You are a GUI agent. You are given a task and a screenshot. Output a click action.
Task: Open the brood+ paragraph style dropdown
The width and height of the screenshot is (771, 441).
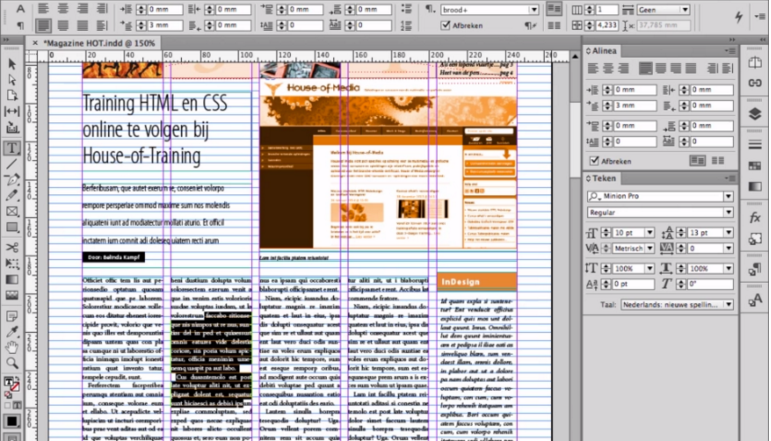pyautogui.click(x=534, y=9)
